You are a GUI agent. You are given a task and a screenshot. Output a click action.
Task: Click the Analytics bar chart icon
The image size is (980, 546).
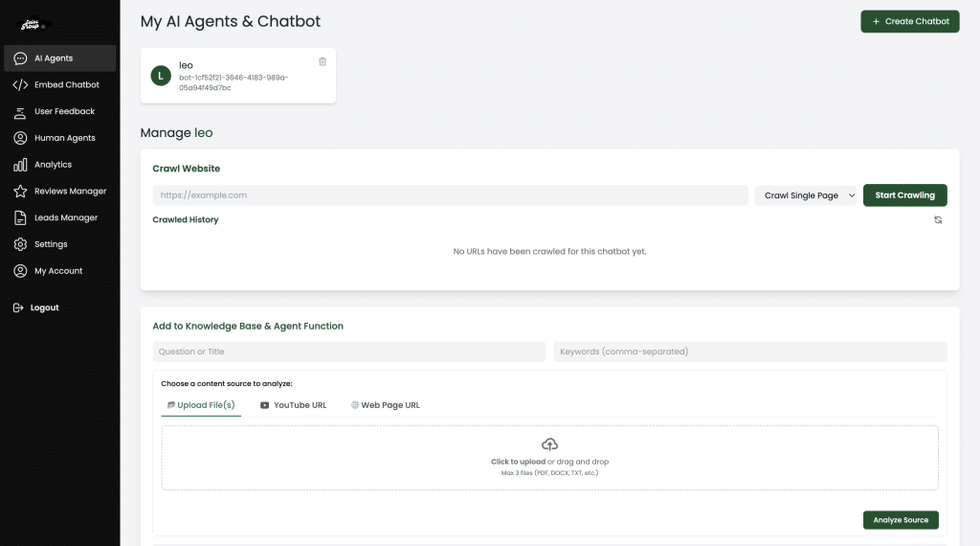(20, 165)
